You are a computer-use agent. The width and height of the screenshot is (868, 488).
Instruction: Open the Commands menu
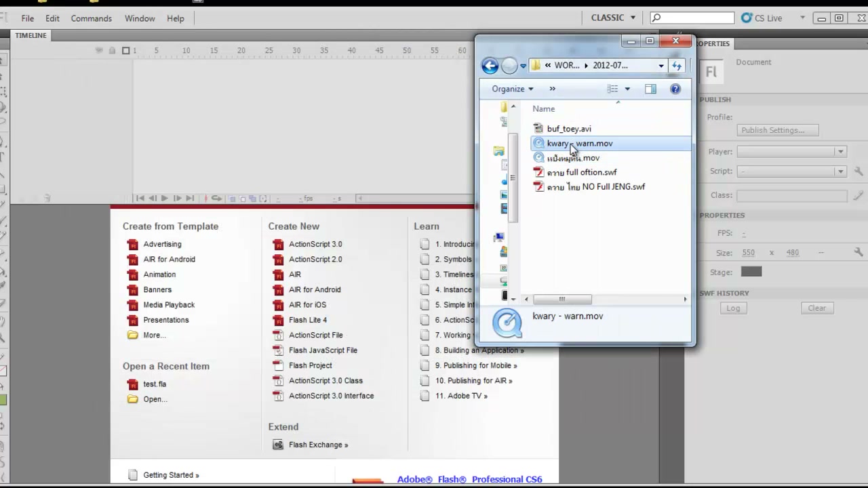click(91, 18)
